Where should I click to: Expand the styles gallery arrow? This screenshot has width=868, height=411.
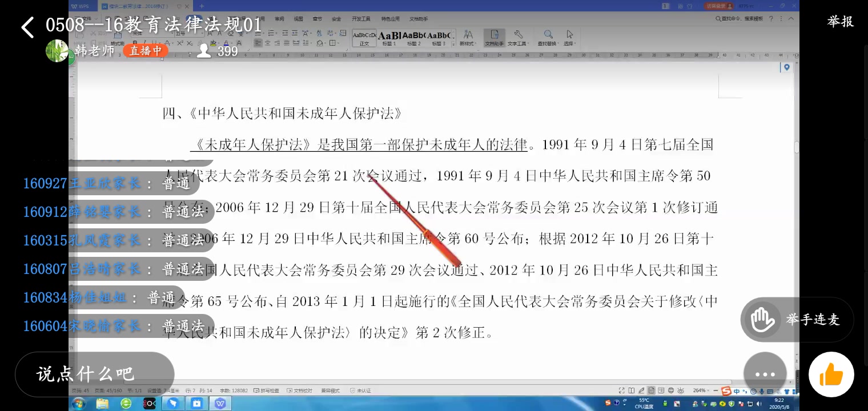click(453, 44)
